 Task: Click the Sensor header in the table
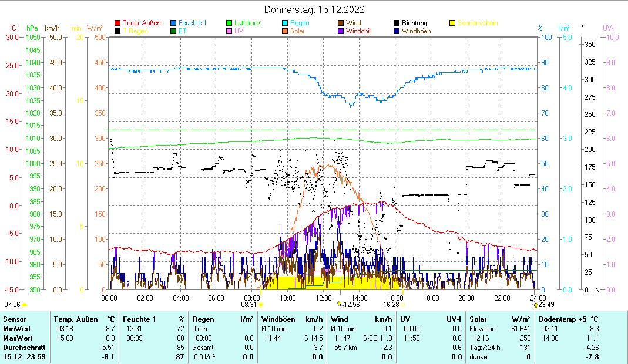15,319
